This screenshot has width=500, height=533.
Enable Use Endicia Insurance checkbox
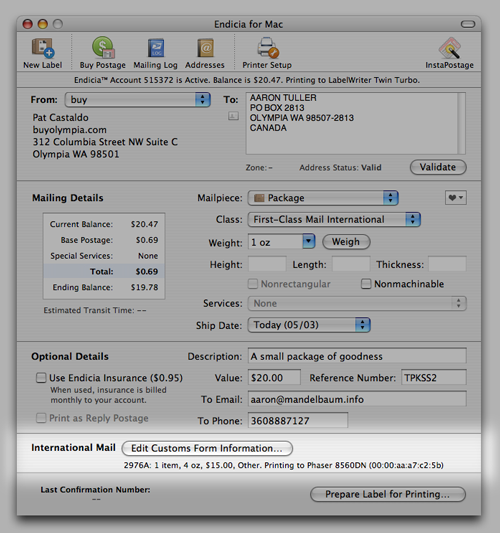41,378
